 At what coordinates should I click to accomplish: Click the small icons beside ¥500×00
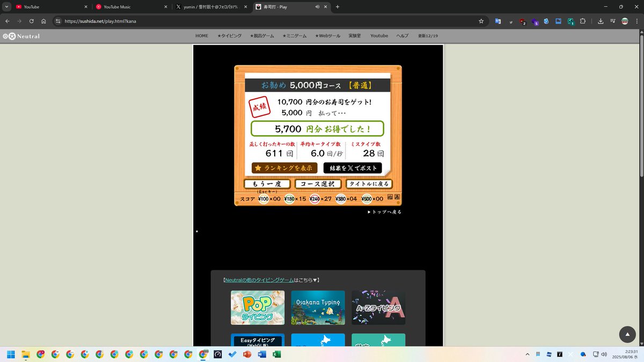[x=393, y=197]
